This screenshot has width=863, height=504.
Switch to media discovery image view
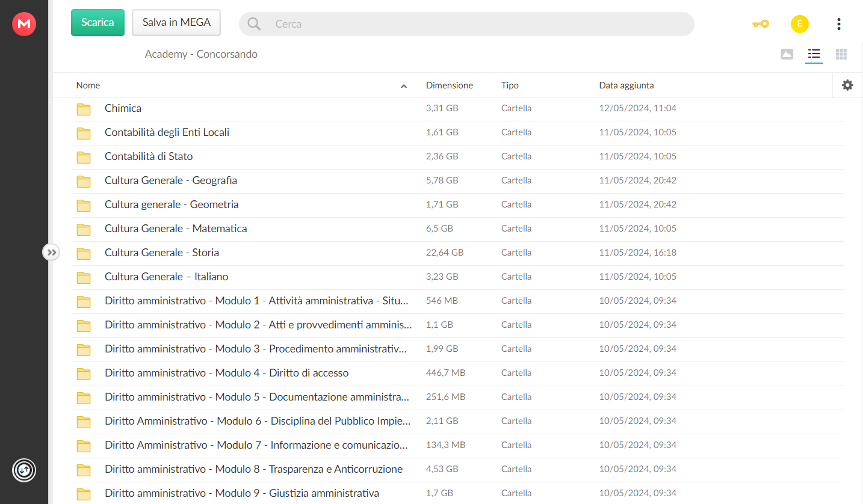click(x=787, y=54)
